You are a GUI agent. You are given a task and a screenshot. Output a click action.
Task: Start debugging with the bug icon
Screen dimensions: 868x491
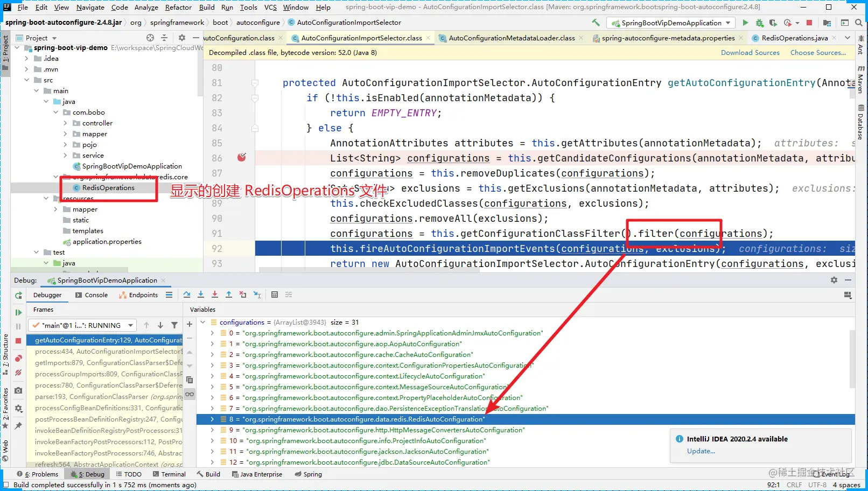759,23
